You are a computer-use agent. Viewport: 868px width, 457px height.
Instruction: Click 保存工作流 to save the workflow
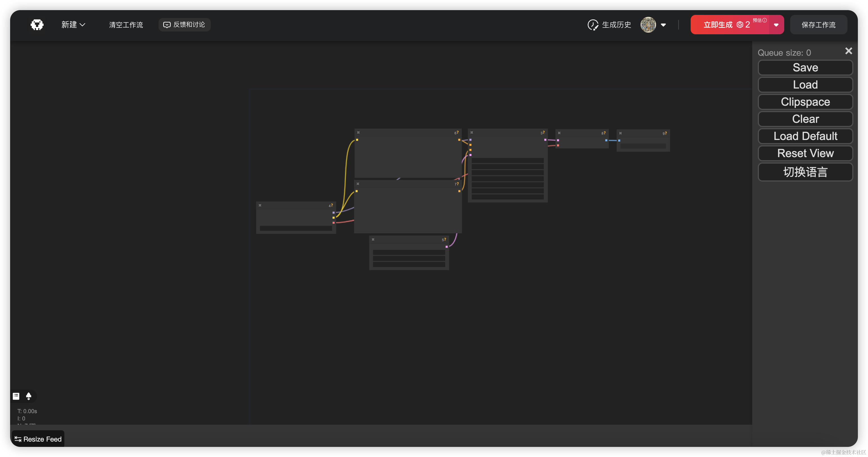click(x=819, y=25)
